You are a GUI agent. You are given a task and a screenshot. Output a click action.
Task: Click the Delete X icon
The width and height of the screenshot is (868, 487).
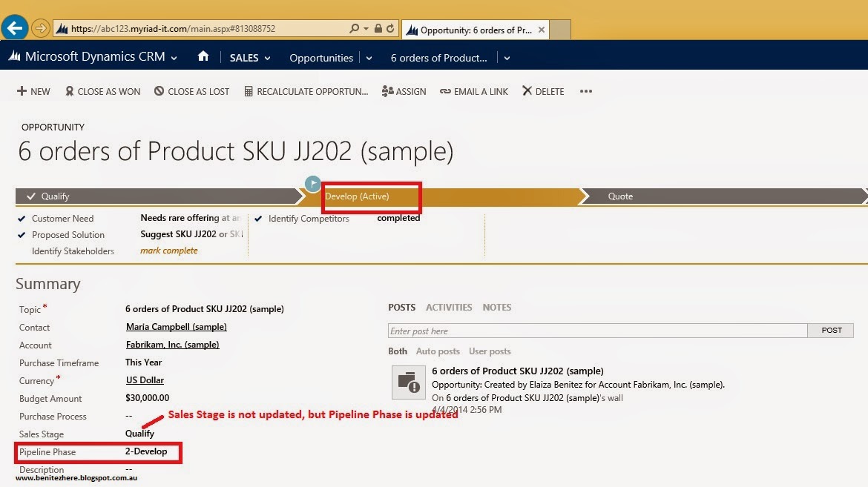click(x=527, y=90)
